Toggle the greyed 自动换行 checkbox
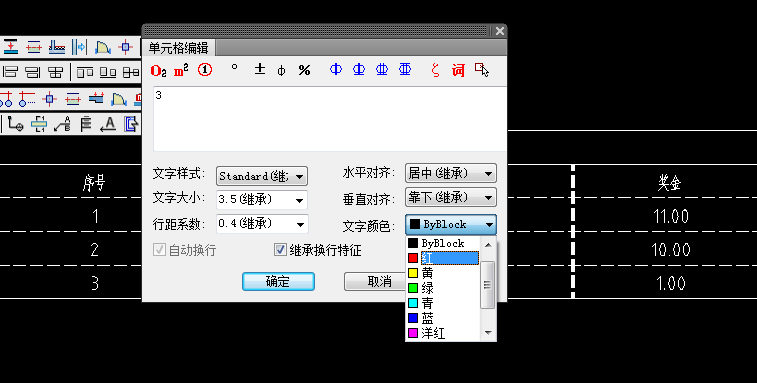 point(159,250)
